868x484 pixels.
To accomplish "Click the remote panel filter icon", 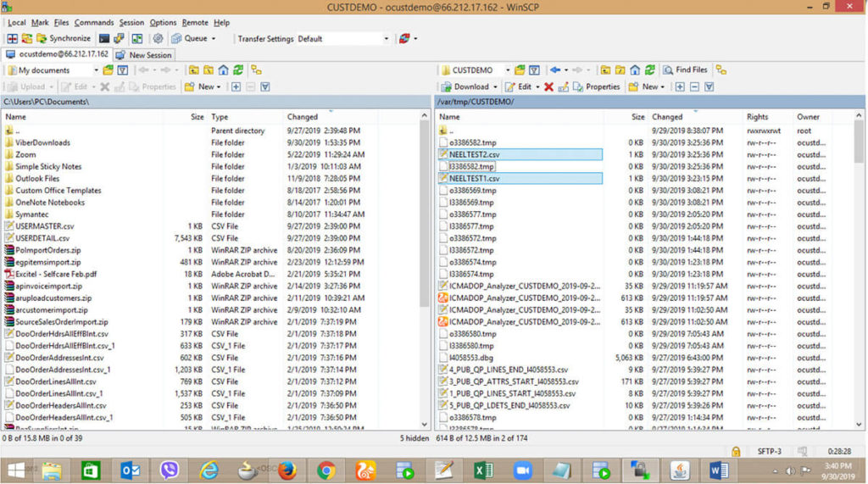I will tap(534, 70).
